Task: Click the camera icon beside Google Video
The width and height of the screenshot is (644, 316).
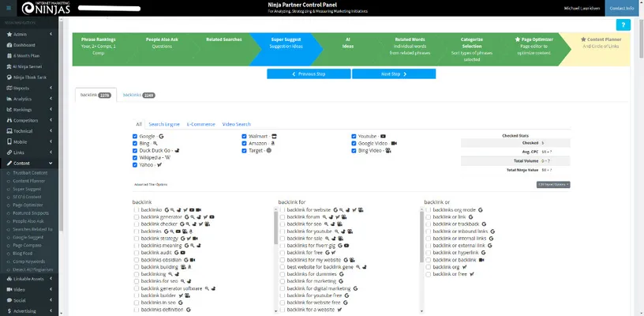Action: (394, 143)
